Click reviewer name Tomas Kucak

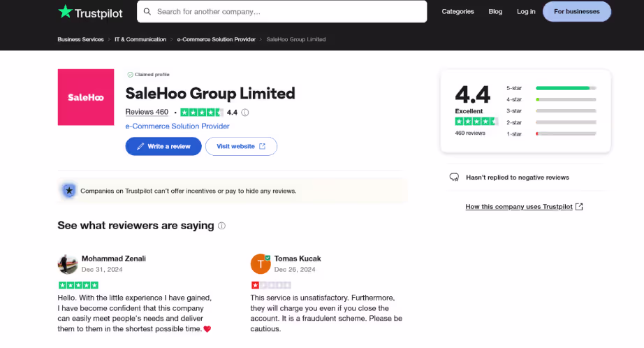click(298, 259)
